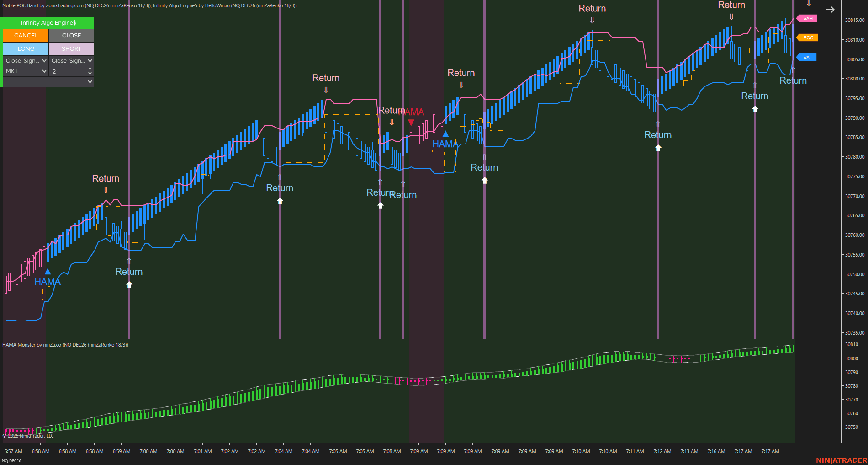This screenshot has width=868, height=465.
Task: Click the right arrow icon at the chart's top right
Action: click(x=831, y=10)
